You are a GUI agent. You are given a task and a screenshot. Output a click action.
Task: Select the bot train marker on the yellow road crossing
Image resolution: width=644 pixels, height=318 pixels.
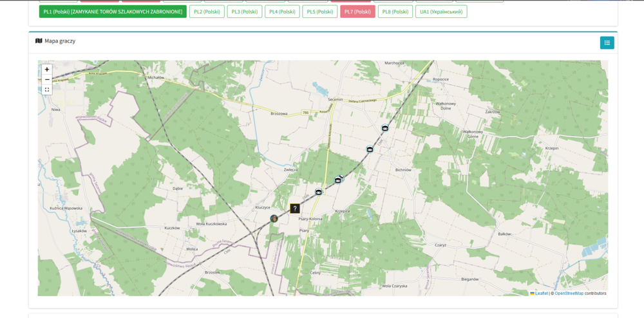pyautogui.click(x=319, y=192)
